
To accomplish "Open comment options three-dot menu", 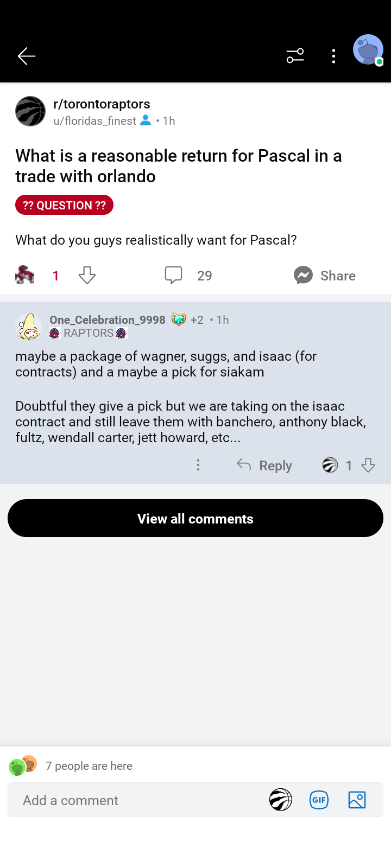I will pyautogui.click(x=198, y=465).
